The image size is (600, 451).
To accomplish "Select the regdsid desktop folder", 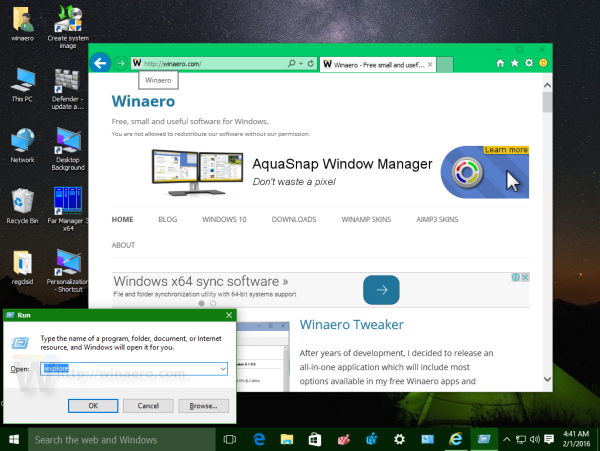I will 22,267.
